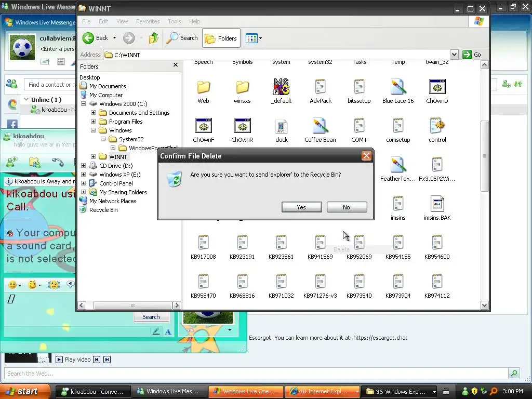The height and width of the screenshot is (399, 532).
Task: Select the imsins file icon
Action: coord(398,204)
